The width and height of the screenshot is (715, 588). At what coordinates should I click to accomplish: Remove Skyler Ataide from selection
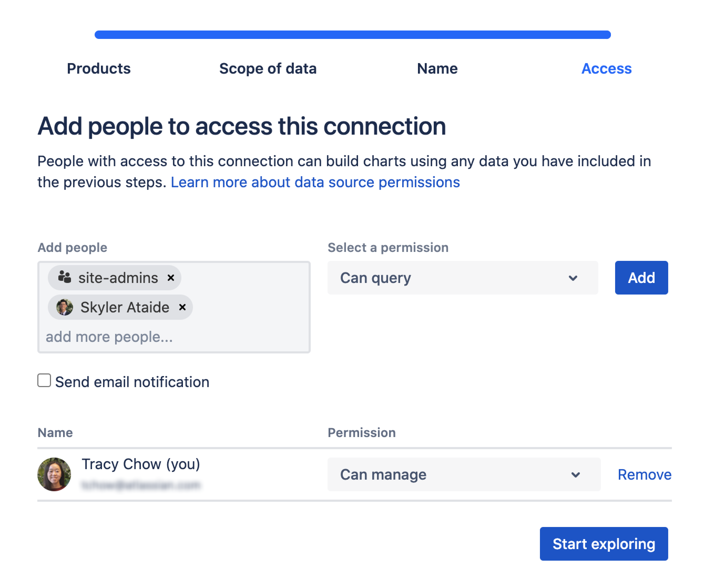pyautogui.click(x=182, y=308)
